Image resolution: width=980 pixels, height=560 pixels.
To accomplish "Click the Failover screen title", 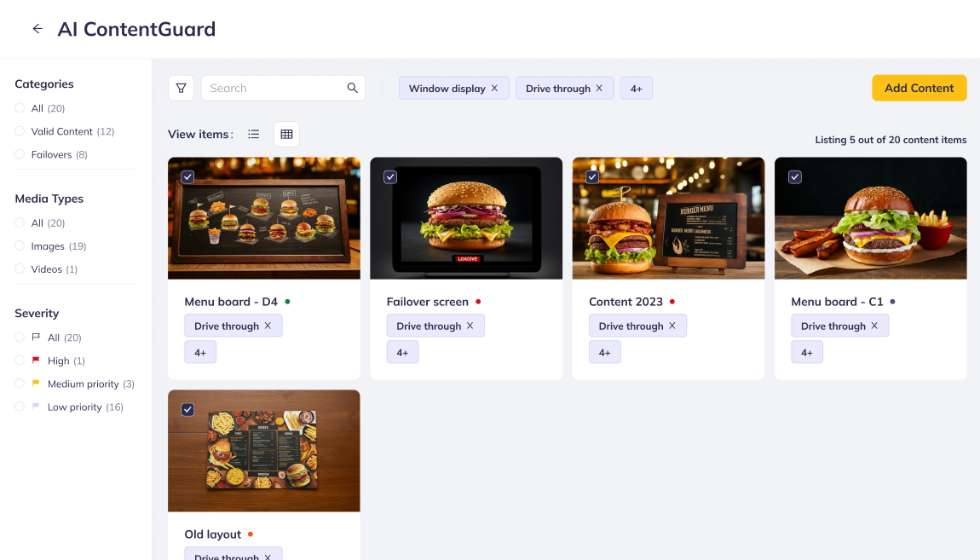I will pos(428,301).
